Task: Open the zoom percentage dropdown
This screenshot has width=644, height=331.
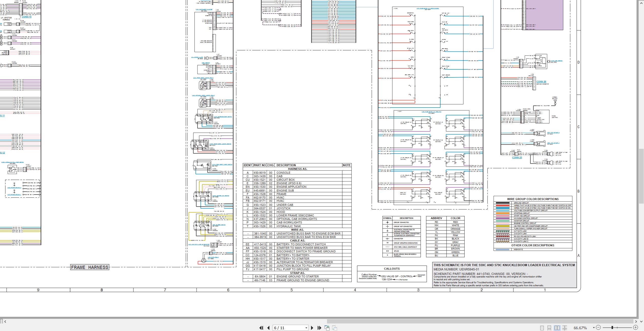Action: (594, 327)
